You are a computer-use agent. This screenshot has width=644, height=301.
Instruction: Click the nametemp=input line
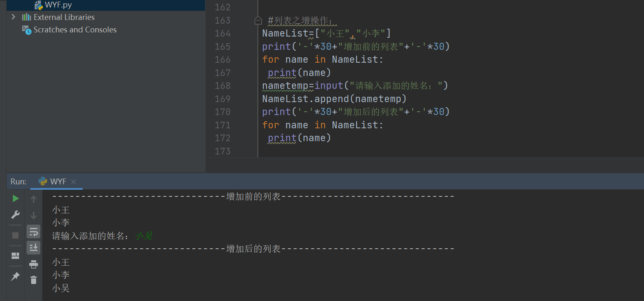click(355, 86)
